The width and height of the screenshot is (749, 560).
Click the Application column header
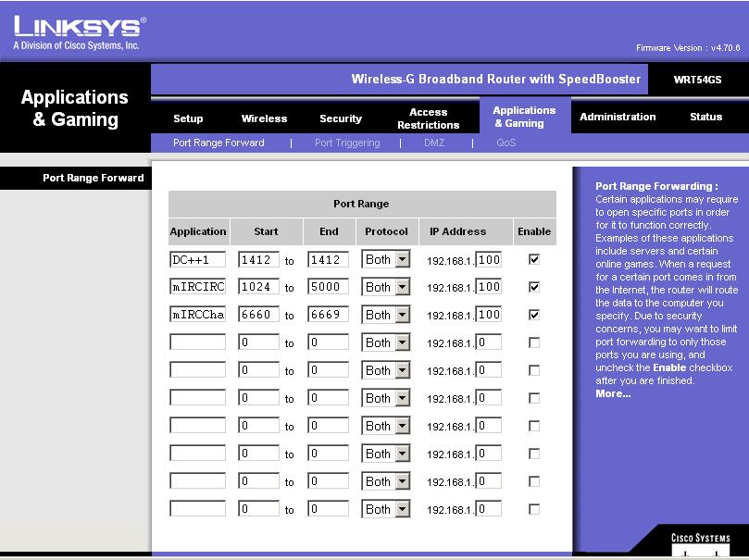point(198,231)
